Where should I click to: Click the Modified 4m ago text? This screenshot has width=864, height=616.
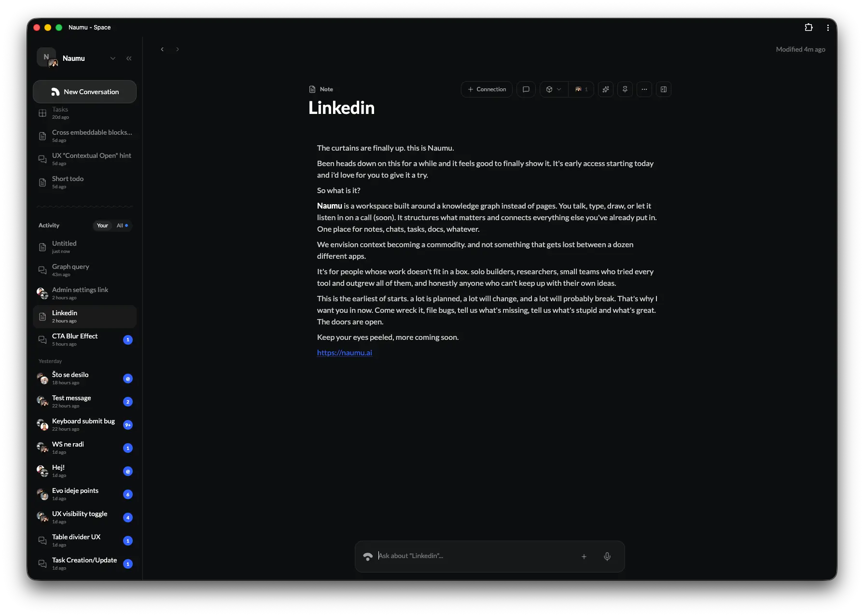[800, 49]
